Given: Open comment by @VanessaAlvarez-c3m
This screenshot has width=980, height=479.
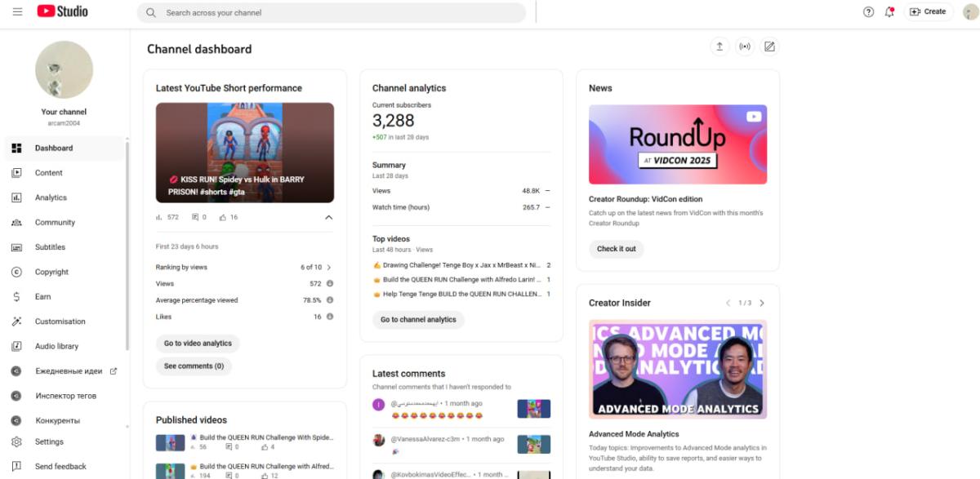Looking at the screenshot, I should click(461, 444).
